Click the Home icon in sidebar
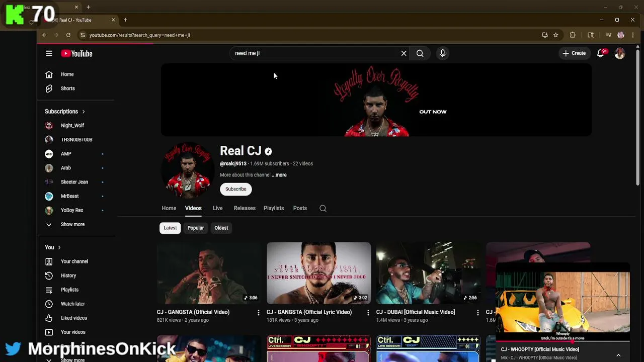The height and width of the screenshot is (362, 644). pos(49,74)
